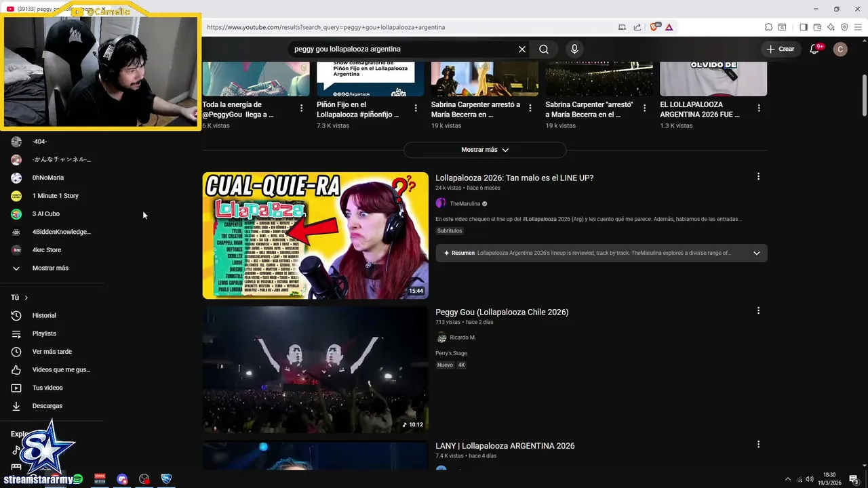This screenshot has width=868, height=488.
Task: Play the CUAL-QUIE-RA thumbnail video
Action: [315, 235]
